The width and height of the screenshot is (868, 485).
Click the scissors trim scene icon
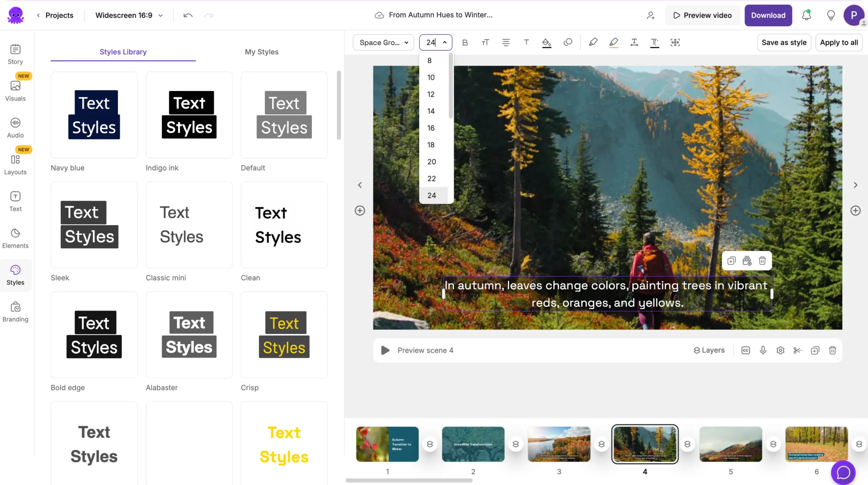[x=797, y=350]
